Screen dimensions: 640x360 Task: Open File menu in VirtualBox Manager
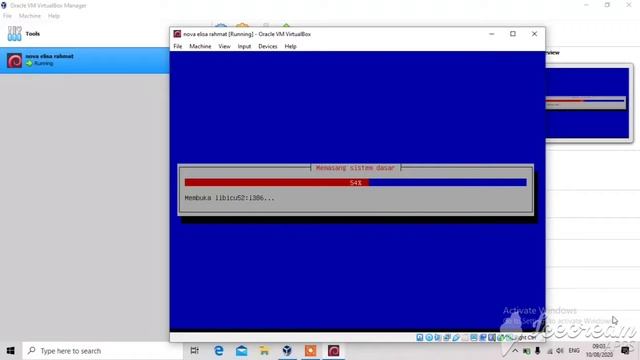7,16
